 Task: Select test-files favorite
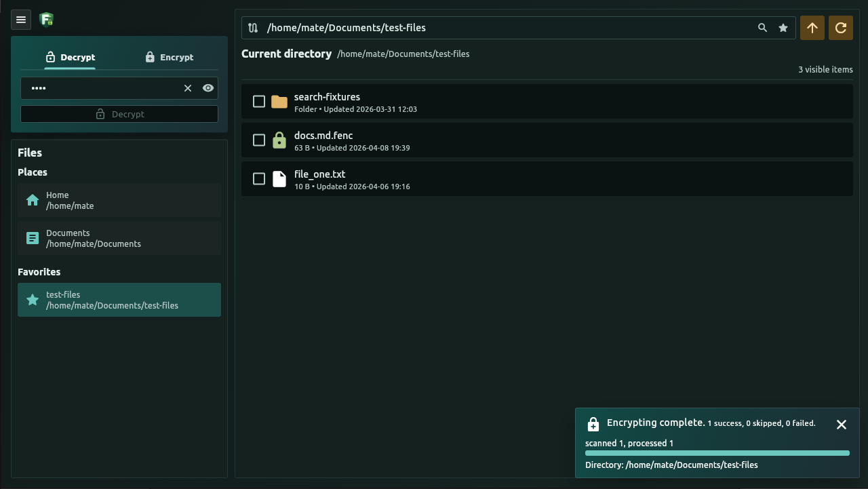point(119,300)
